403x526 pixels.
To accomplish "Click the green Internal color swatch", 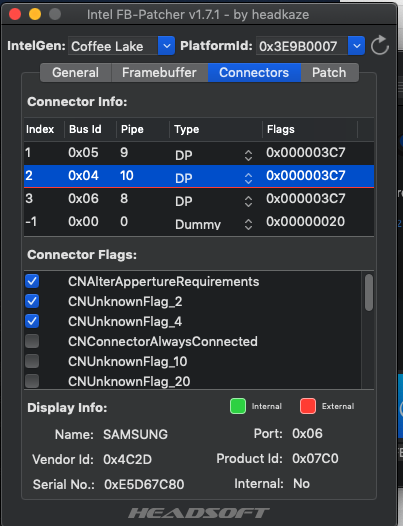I will (238, 406).
